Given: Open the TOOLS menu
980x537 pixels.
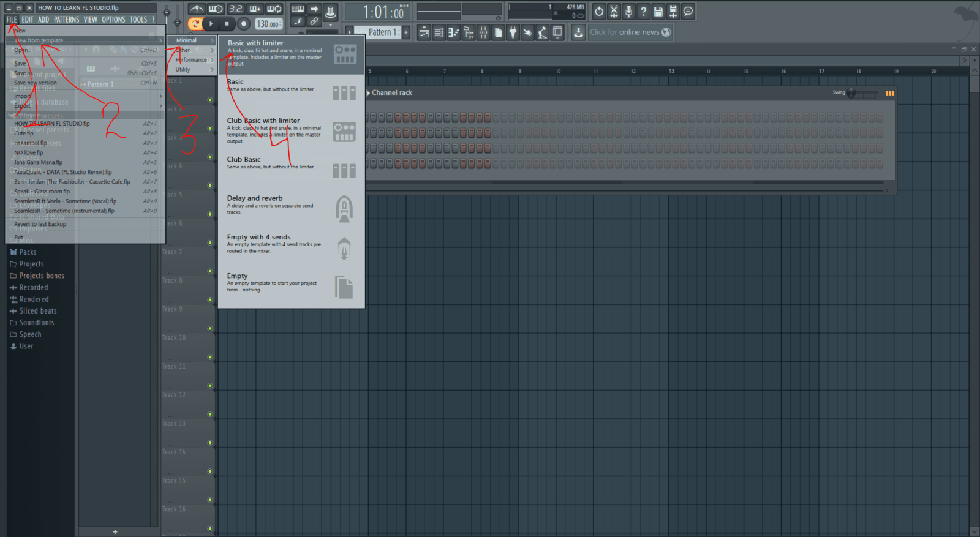Looking at the screenshot, I should point(138,20).
